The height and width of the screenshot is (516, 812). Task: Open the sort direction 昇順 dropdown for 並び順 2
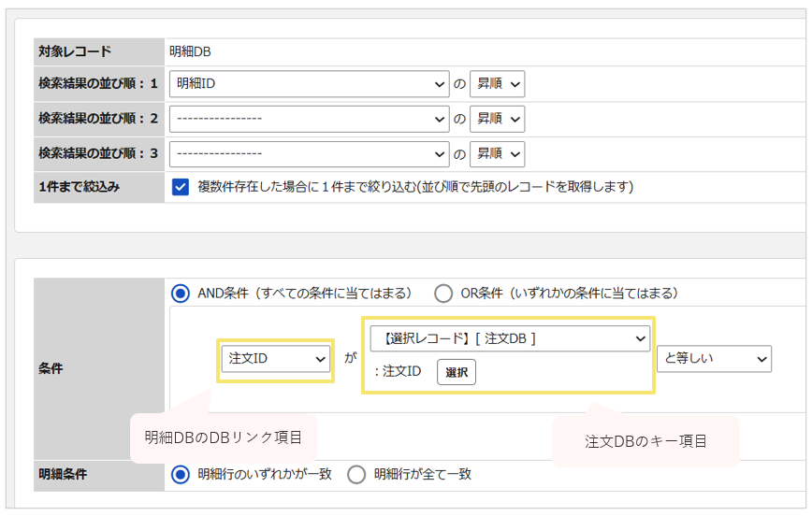(497, 119)
